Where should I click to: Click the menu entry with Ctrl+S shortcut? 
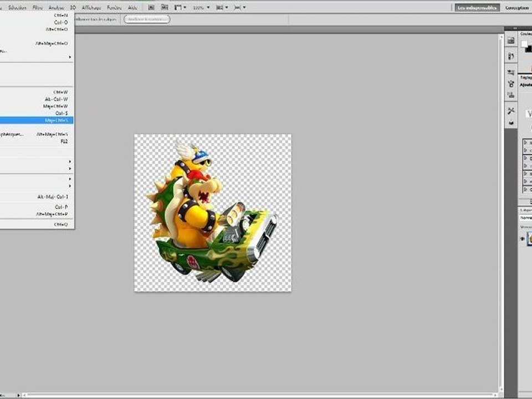37,113
